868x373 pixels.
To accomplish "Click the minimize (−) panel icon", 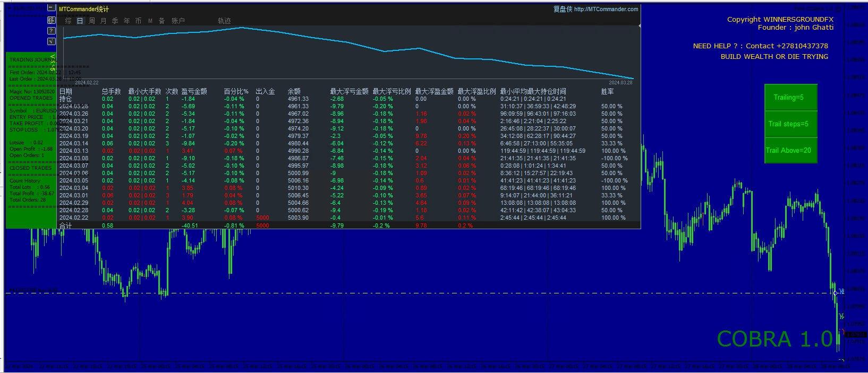I will point(51,8).
